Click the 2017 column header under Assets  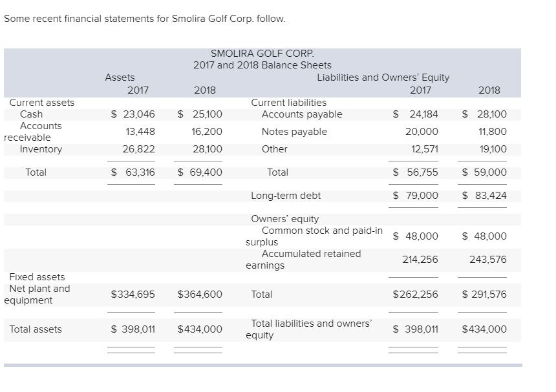point(139,90)
